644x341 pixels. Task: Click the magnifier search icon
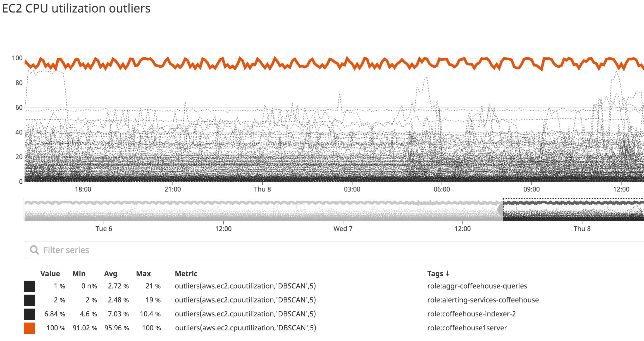point(34,250)
